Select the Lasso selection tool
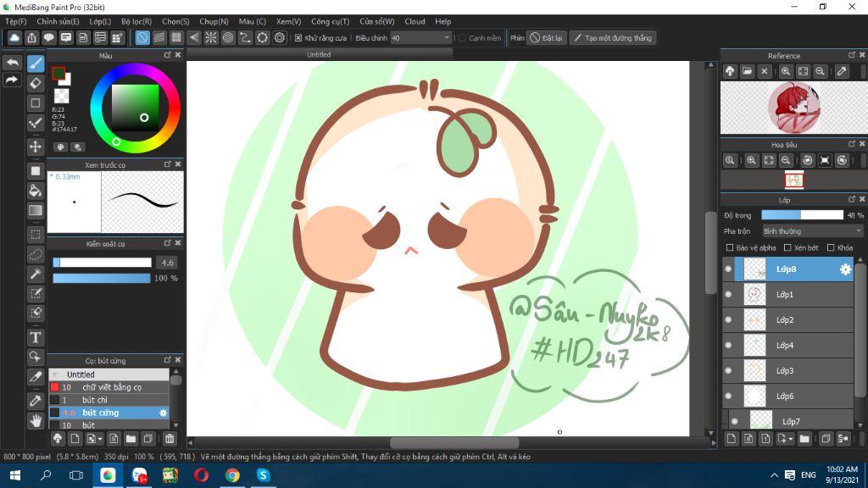This screenshot has width=868, height=488. (x=36, y=254)
